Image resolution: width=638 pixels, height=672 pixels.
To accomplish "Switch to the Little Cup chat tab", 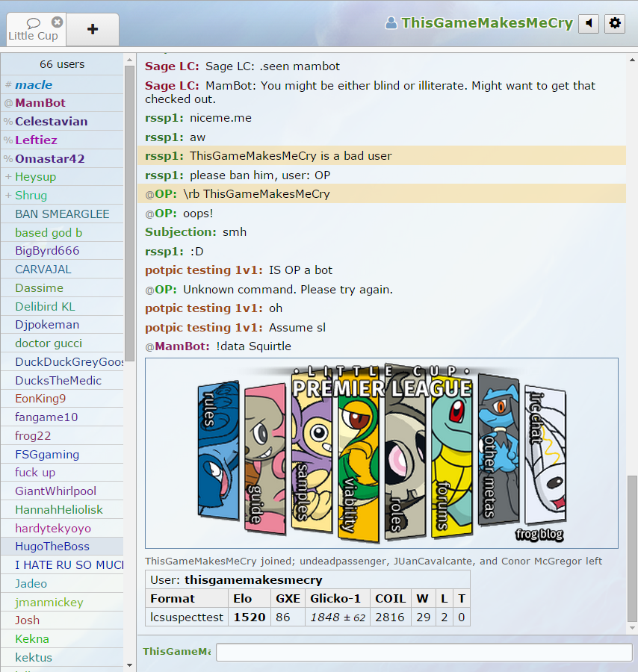I will [32, 31].
